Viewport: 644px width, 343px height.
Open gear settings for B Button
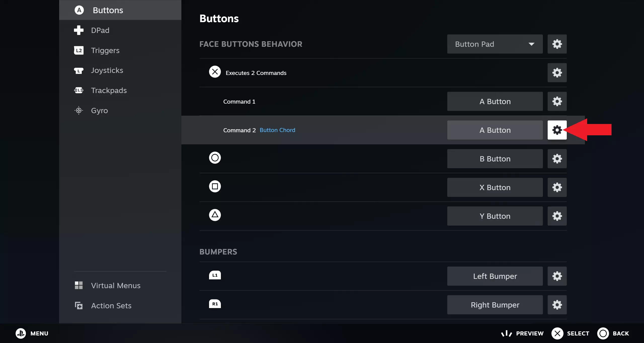[x=557, y=159]
